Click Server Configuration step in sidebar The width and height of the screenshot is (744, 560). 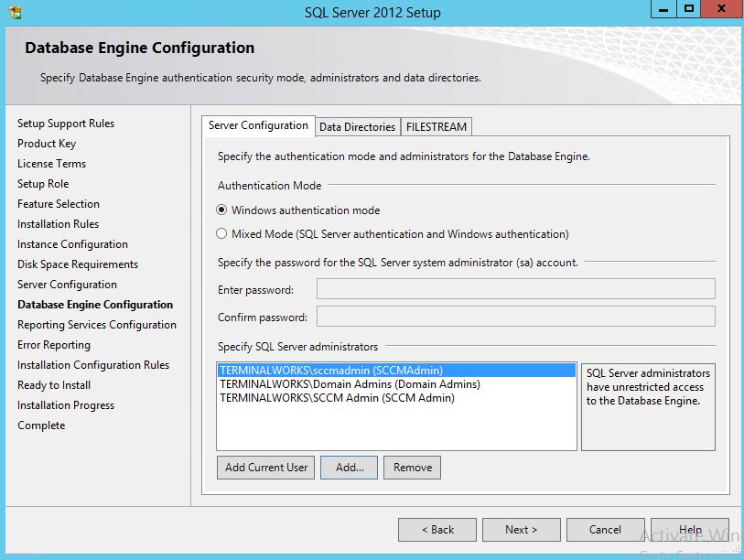[67, 285]
